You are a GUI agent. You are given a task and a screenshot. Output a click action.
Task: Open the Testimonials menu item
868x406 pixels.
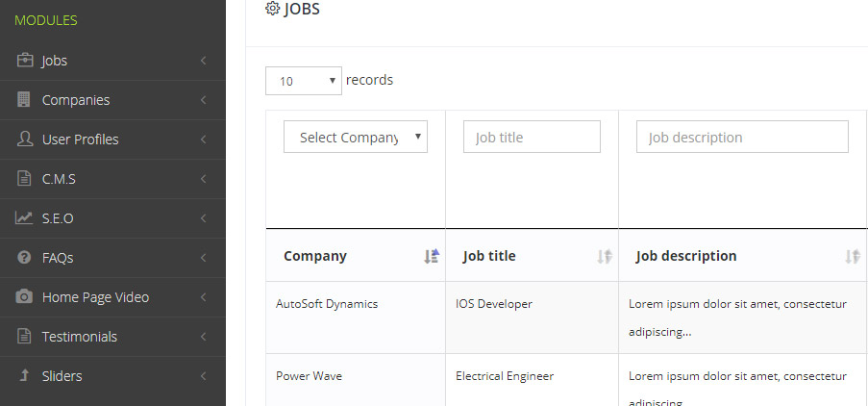click(80, 337)
